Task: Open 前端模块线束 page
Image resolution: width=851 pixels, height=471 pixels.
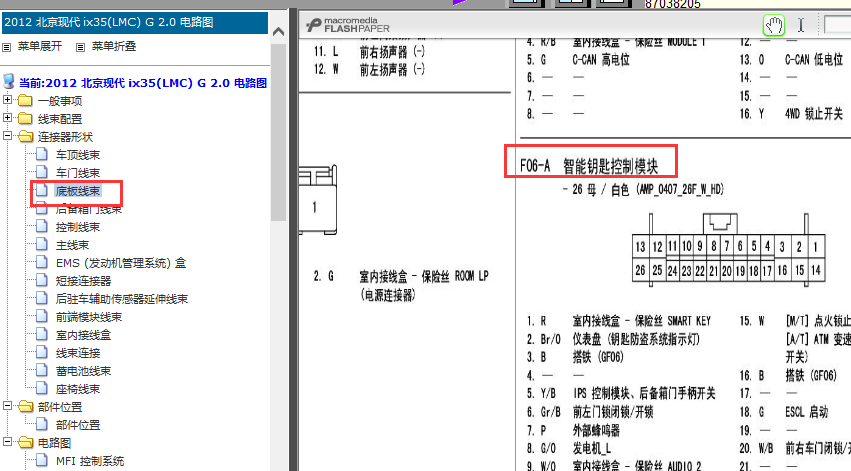Action: [88, 317]
